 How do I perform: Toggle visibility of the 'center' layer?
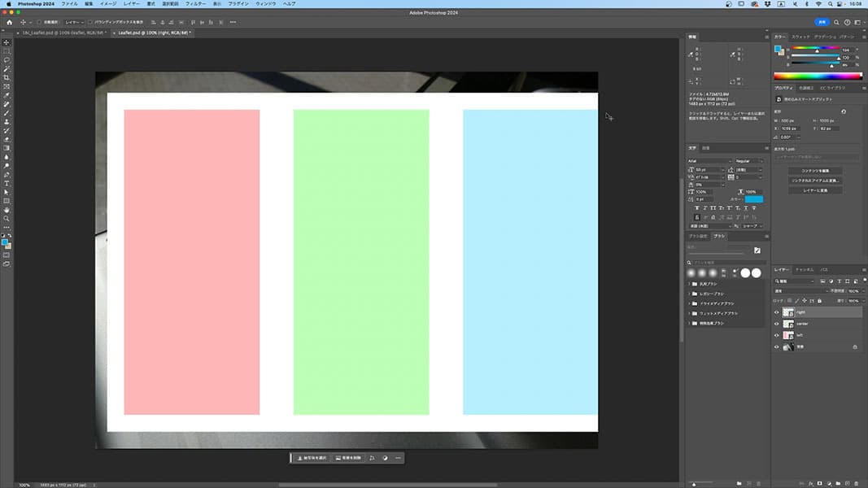click(776, 324)
